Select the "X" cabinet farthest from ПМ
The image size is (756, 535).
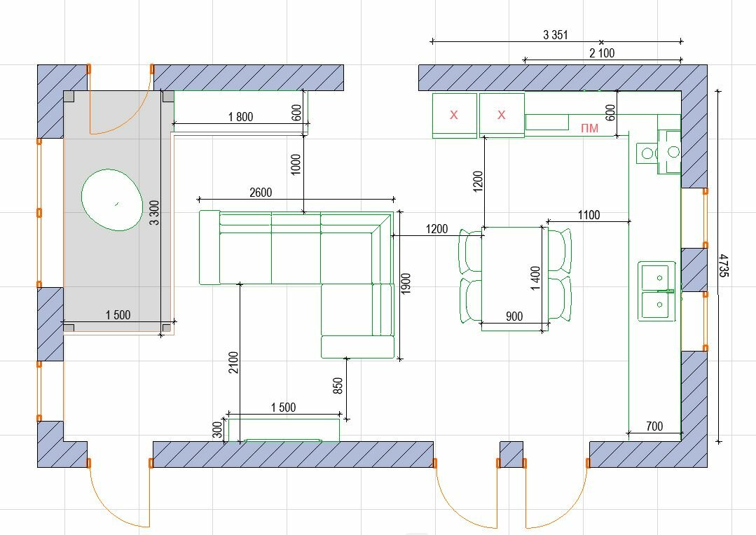pyautogui.click(x=455, y=116)
